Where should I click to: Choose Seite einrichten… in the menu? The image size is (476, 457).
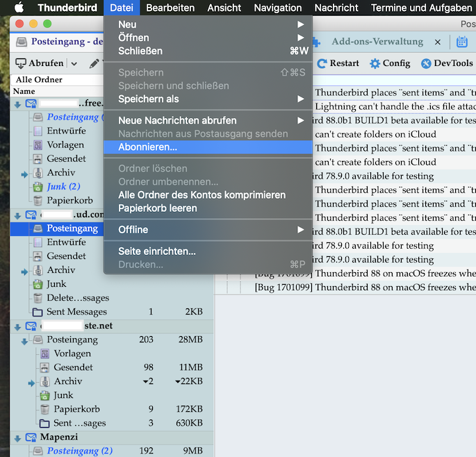point(208,251)
